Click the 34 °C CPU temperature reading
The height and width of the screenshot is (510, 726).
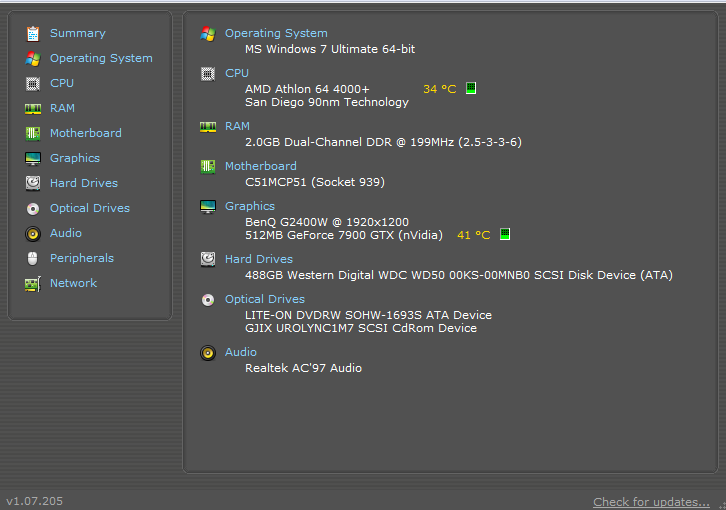(x=439, y=89)
